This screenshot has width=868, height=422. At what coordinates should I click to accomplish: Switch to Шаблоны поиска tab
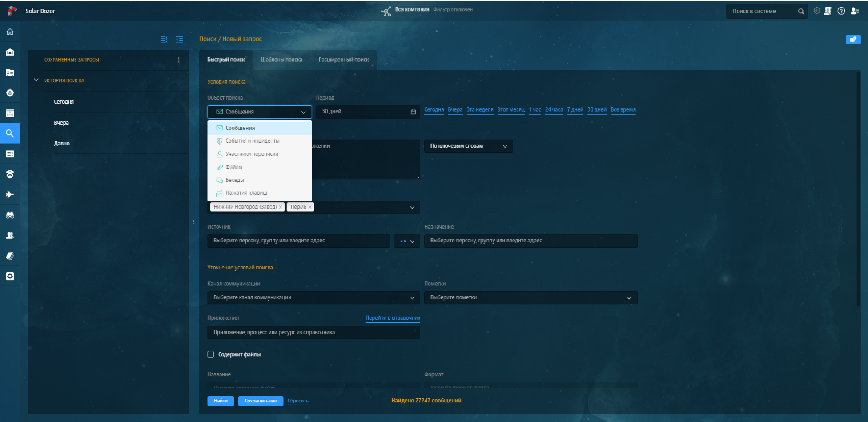coord(281,60)
